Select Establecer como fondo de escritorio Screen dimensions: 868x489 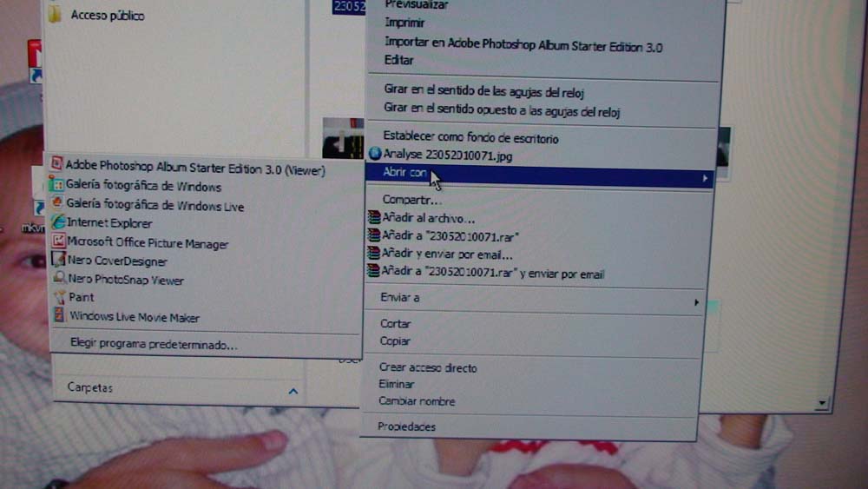click(470, 136)
